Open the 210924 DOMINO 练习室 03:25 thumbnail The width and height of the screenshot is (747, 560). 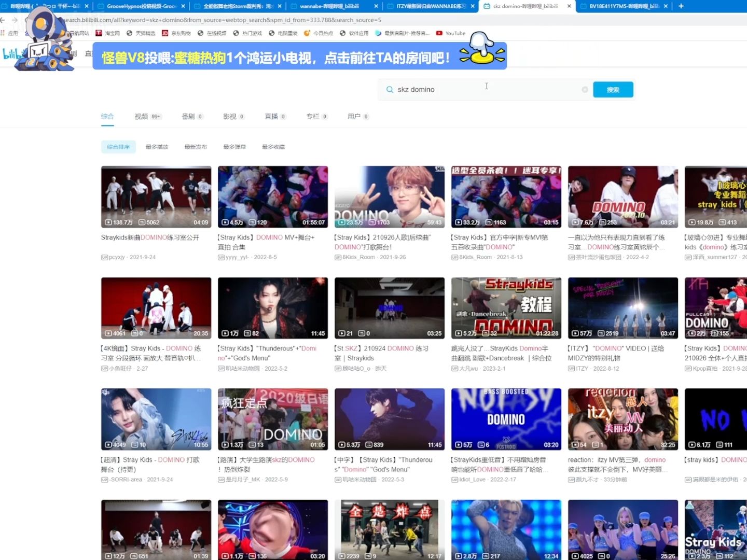point(390,308)
